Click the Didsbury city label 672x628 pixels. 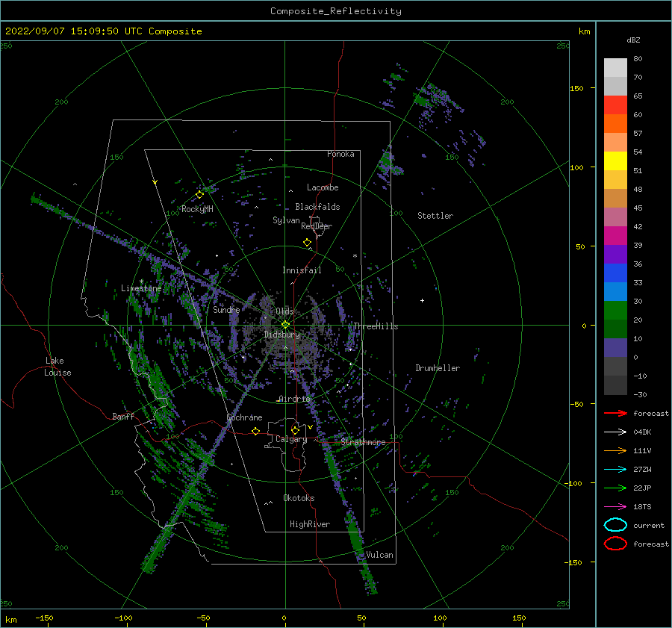click(x=282, y=335)
